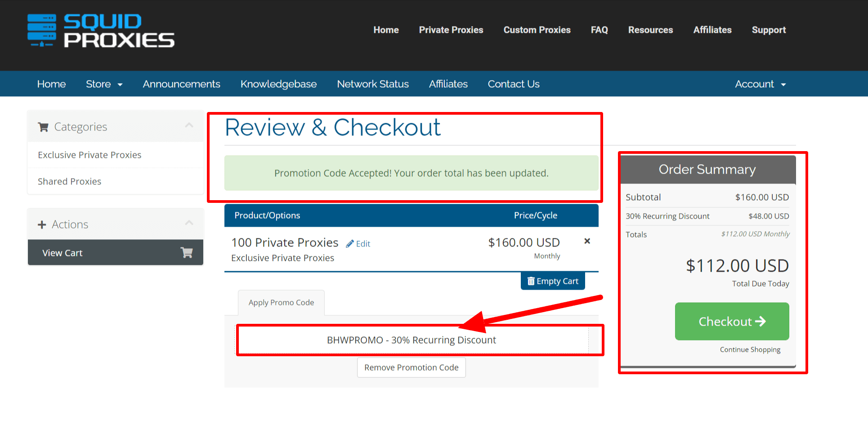Click the BHWPROMO promo code field
This screenshot has width=868, height=421.
click(x=411, y=340)
